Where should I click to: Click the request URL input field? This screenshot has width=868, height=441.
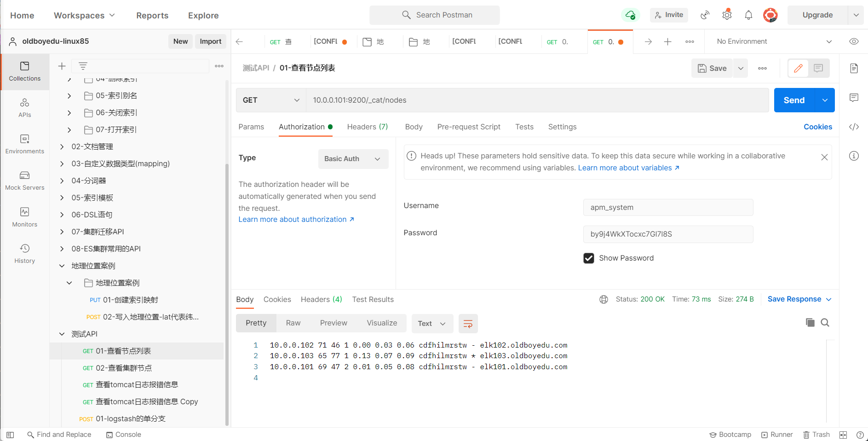click(x=537, y=100)
